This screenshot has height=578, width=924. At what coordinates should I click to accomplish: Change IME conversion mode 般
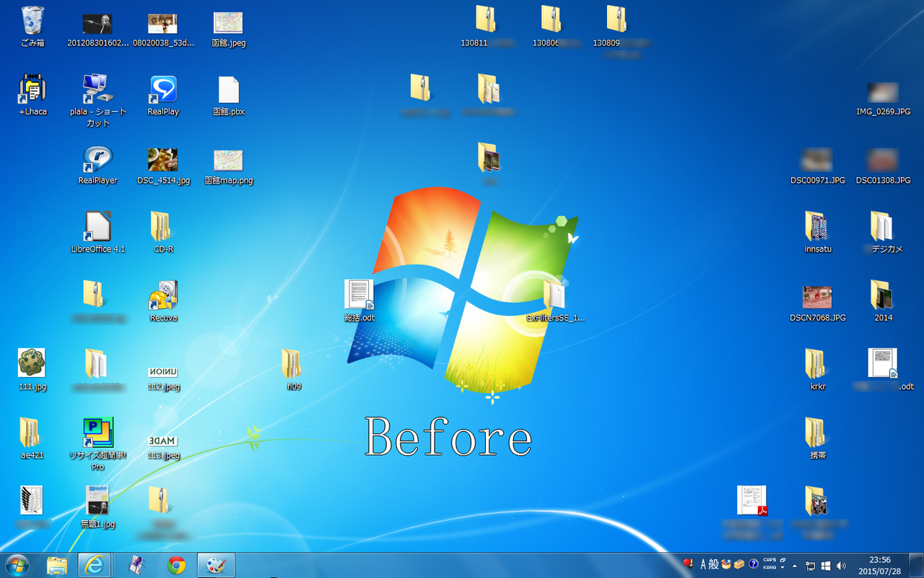(713, 564)
